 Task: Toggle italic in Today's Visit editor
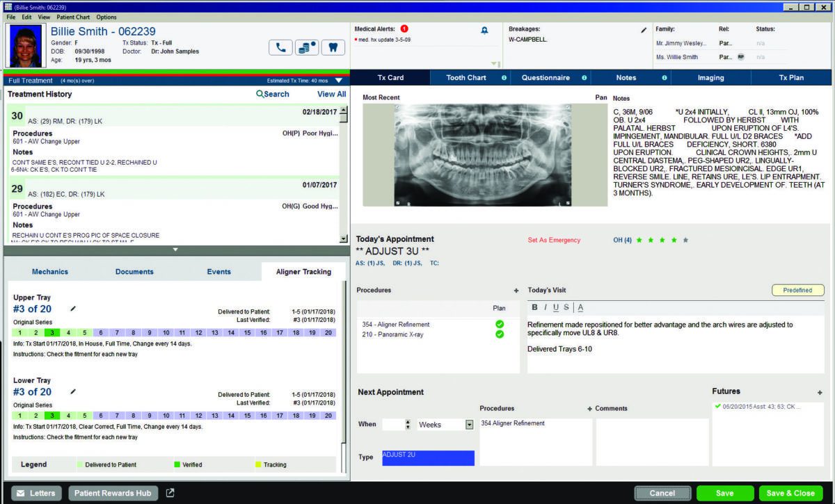pyautogui.click(x=546, y=307)
